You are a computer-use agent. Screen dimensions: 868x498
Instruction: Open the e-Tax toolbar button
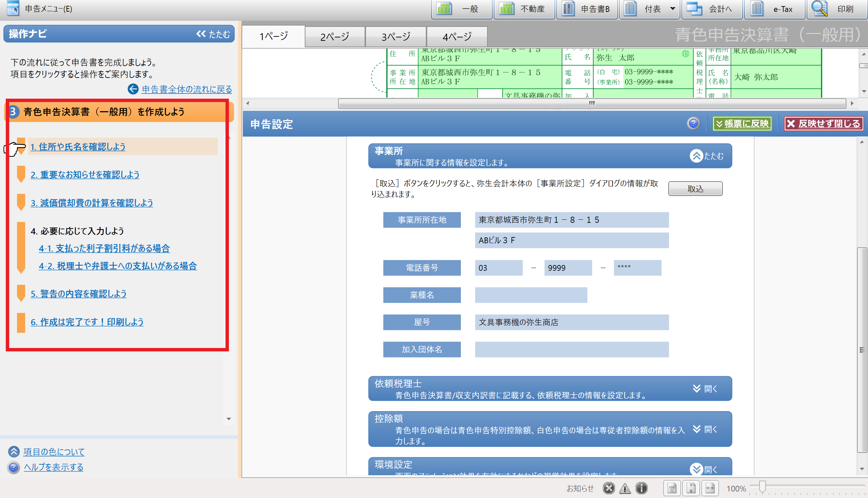[774, 9]
